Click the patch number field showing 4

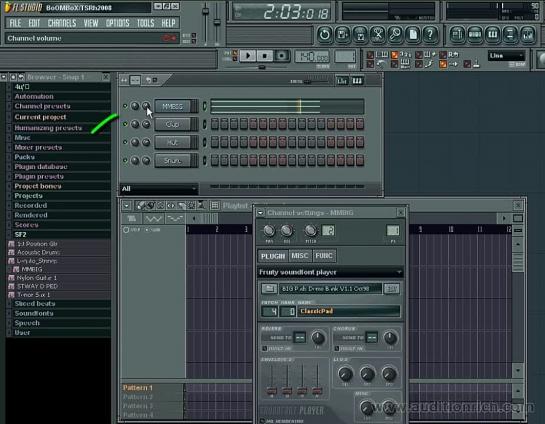pyautogui.click(x=269, y=311)
